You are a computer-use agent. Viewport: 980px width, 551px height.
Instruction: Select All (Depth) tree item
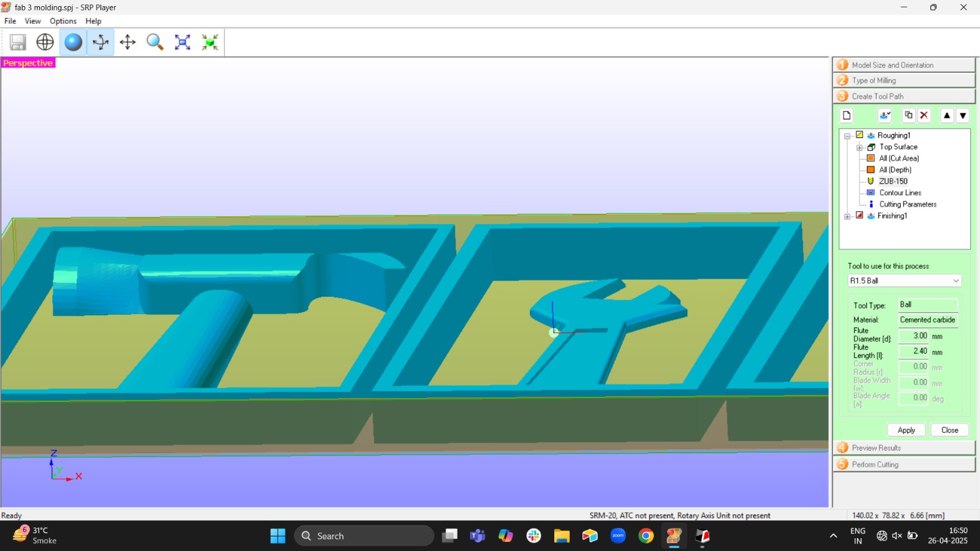895,170
